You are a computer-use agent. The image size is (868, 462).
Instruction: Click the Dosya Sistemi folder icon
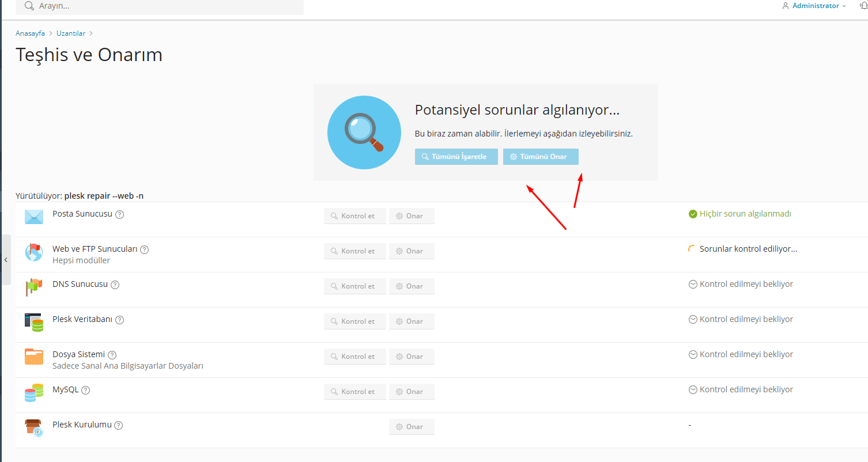[x=34, y=357]
